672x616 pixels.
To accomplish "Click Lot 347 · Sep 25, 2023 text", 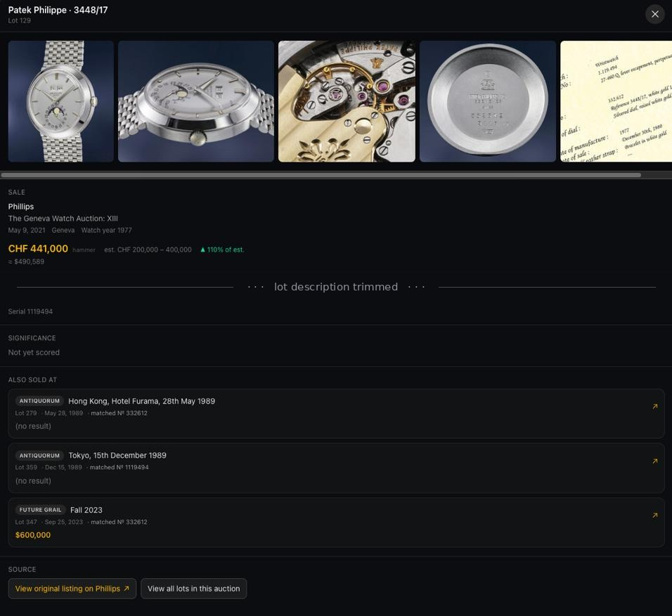I will coord(49,522).
